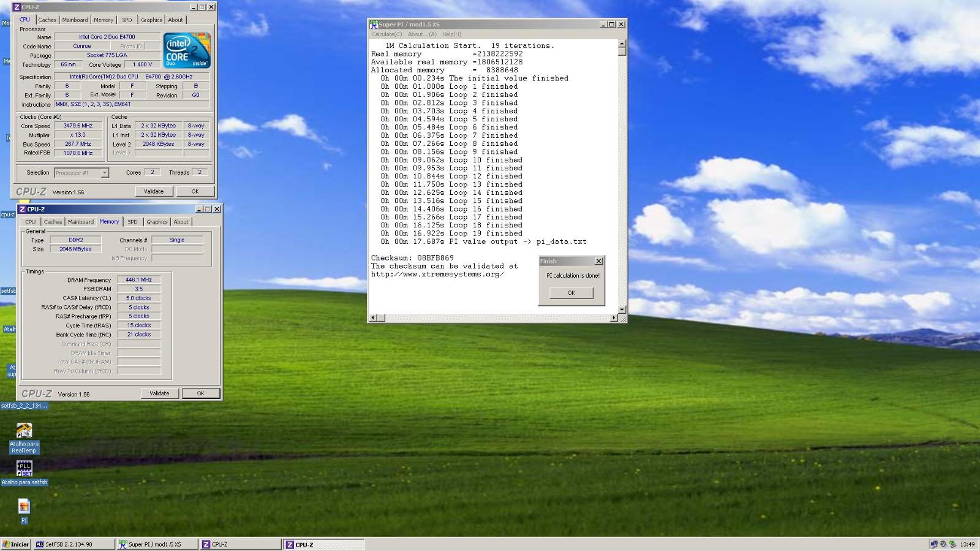
Task: Confirm 'PI calculation is done!' with OK
Action: [571, 293]
